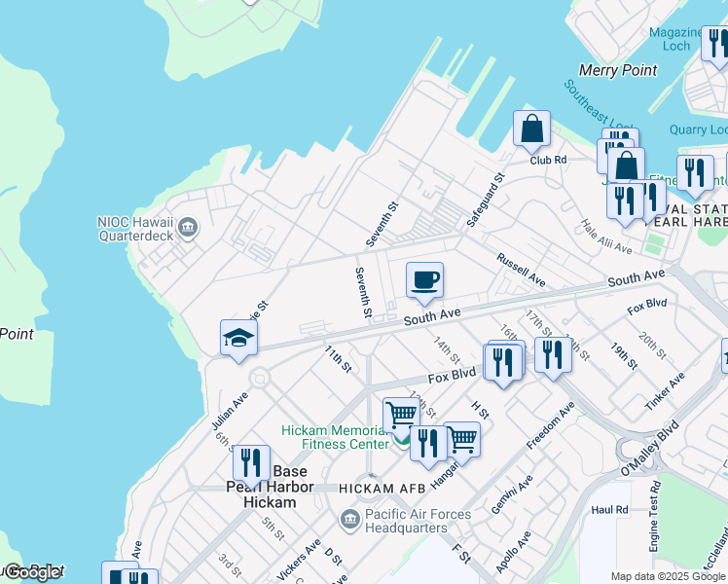Select the Pacific Air Forces Headquarters icon
The height and width of the screenshot is (584, 728).
[x=349, y=521]
